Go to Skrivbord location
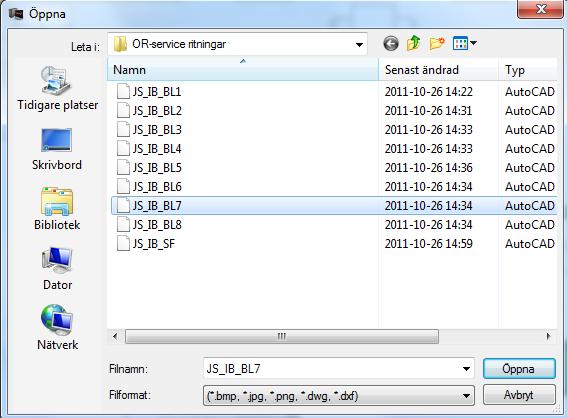The width and height of the screenshot is (567, 418). click(57, 149)
